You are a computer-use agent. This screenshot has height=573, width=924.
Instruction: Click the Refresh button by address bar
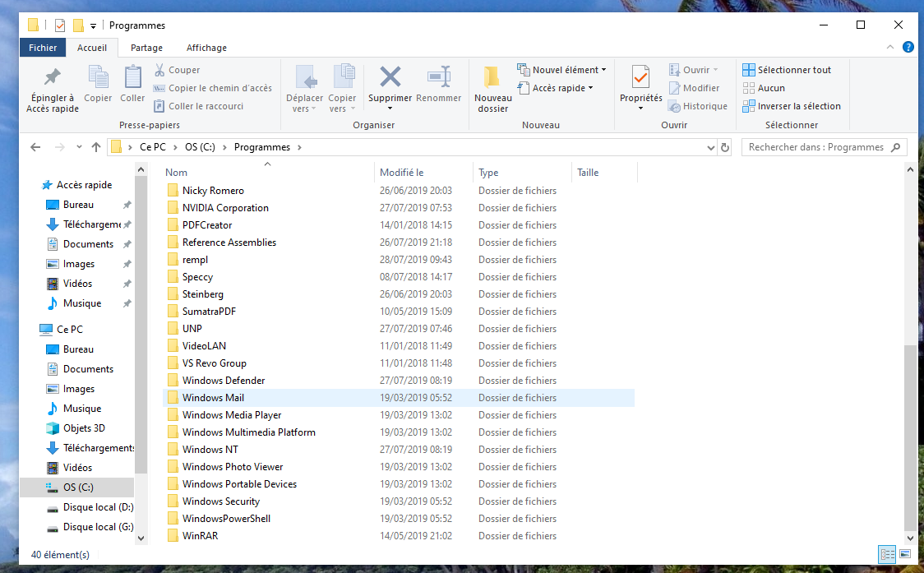(725, 147)
